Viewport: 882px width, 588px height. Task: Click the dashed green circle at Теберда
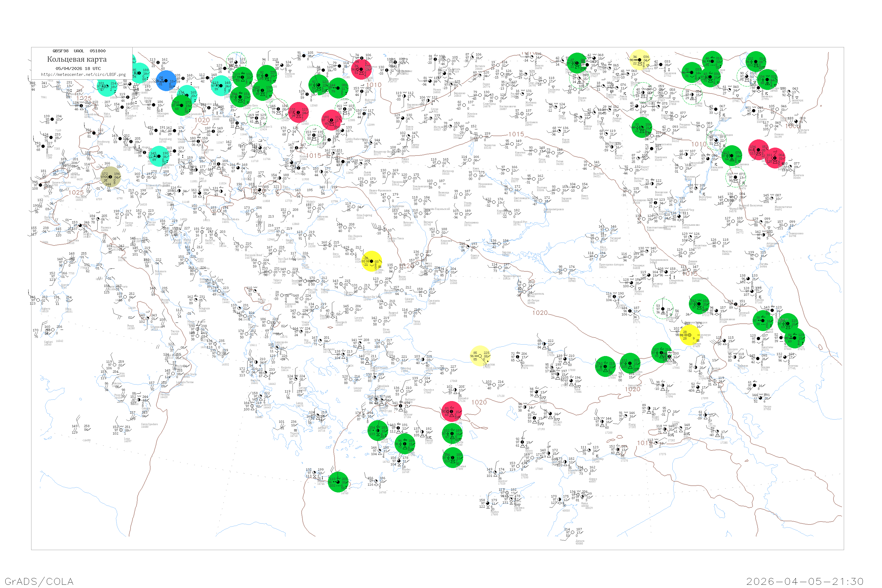663,309
